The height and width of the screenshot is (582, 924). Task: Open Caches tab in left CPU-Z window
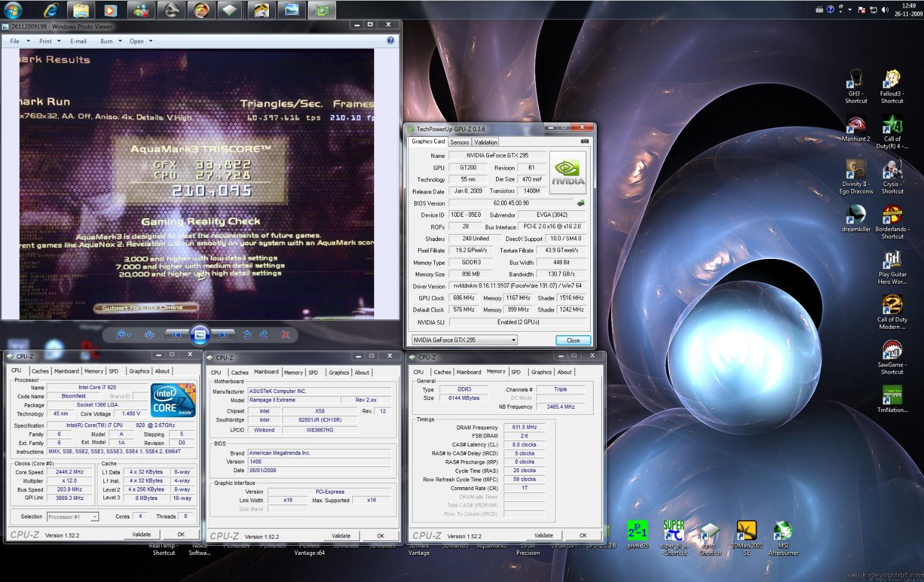coord(40,371)
